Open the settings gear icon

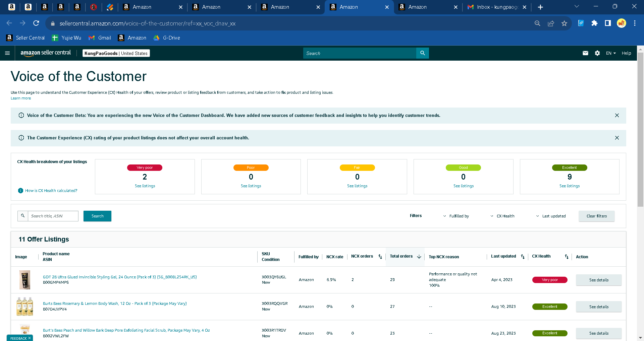tap(597, 53)
